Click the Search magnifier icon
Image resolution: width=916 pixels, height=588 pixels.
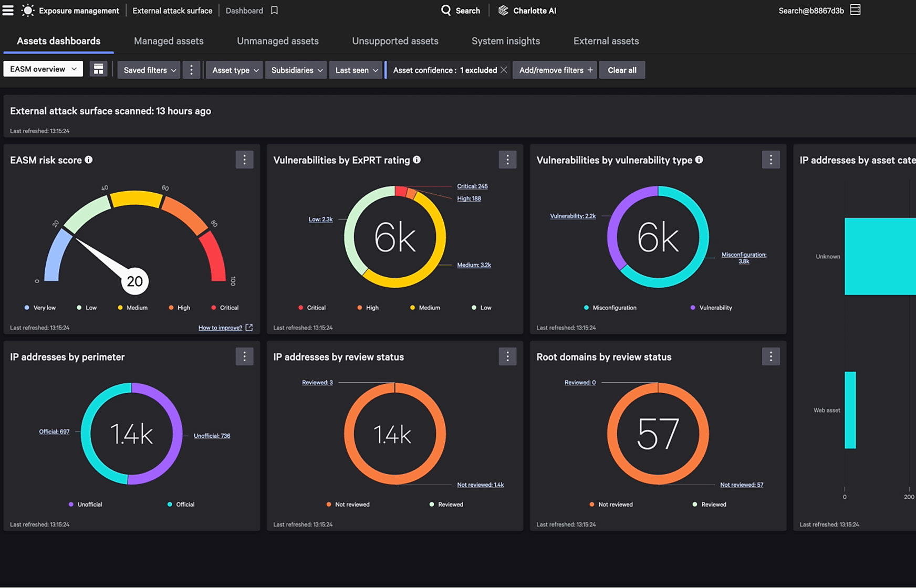(446, 10)
